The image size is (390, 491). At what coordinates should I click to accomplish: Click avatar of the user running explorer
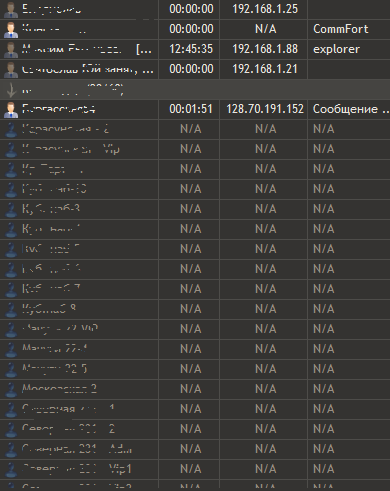11,50
